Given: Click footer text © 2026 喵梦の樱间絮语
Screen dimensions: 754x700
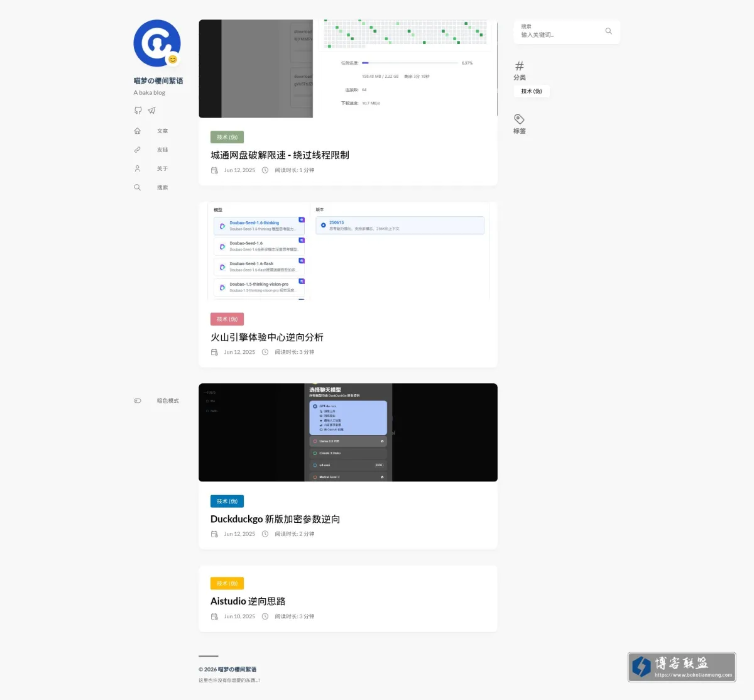Looking at the screenshot, I should click(227, 669).
